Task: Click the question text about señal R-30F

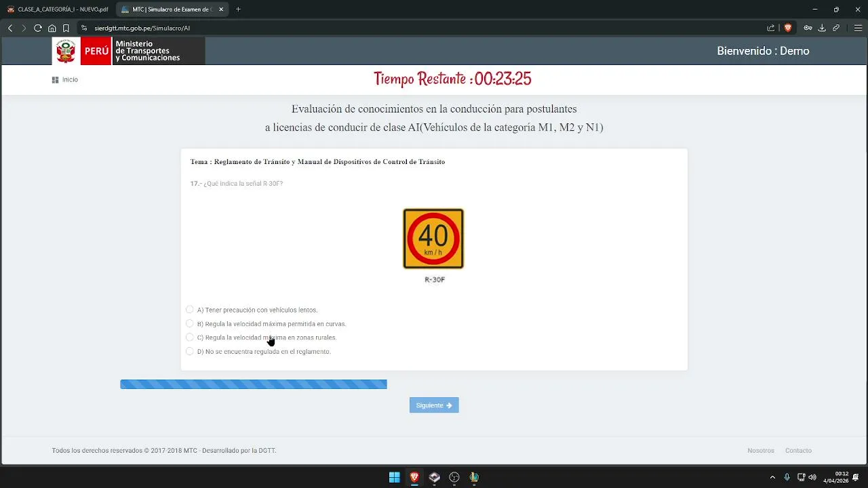Action: pyautogui.click(x=237, y=184)
